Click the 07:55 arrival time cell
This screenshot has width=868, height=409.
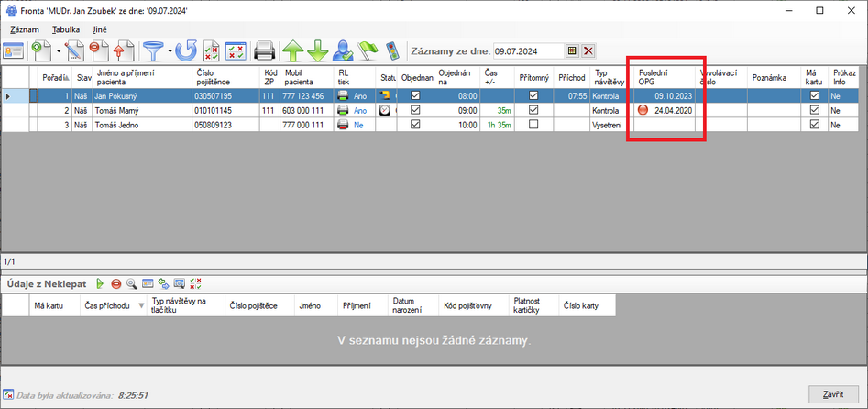572,95
